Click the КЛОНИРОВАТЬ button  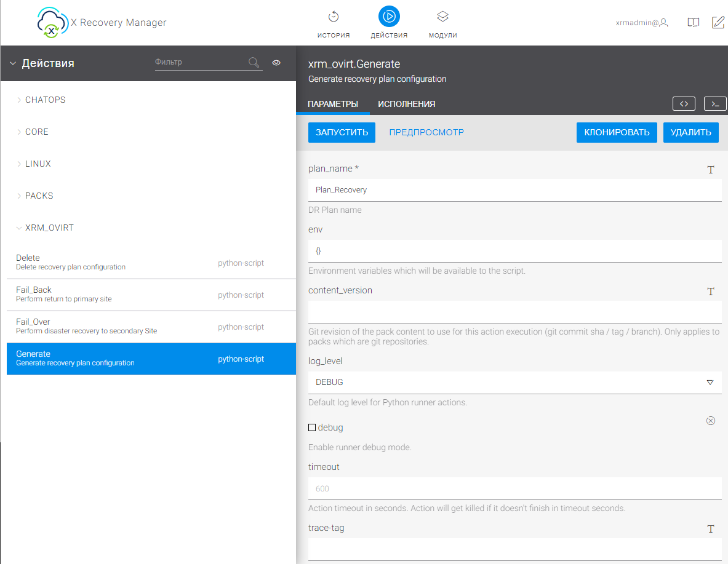(617, 132)
